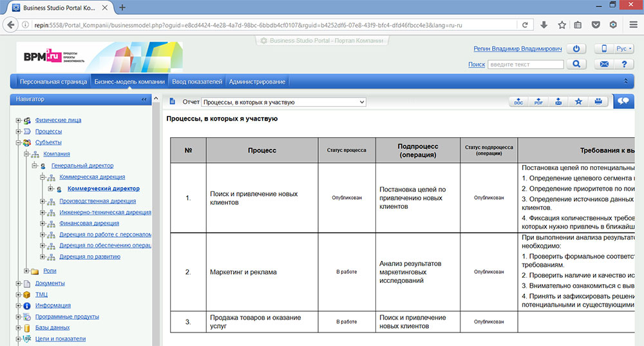Switch to Персональная страница tab
644x346 pixels.
coord(53,82)
